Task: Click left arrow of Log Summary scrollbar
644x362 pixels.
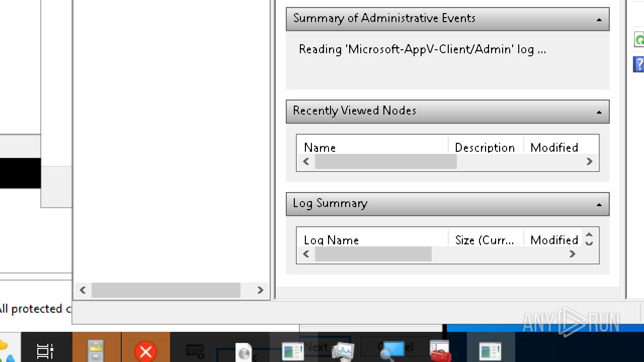Action: pos(306,254)
